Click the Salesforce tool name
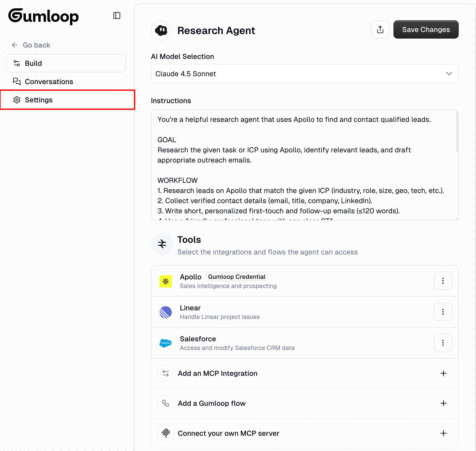 198,339
